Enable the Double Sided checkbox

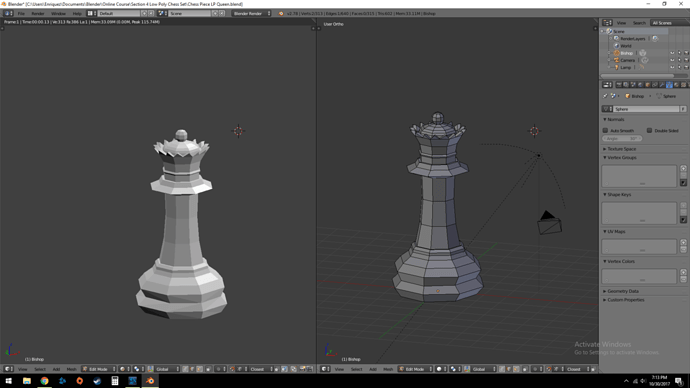pos(649,131)
